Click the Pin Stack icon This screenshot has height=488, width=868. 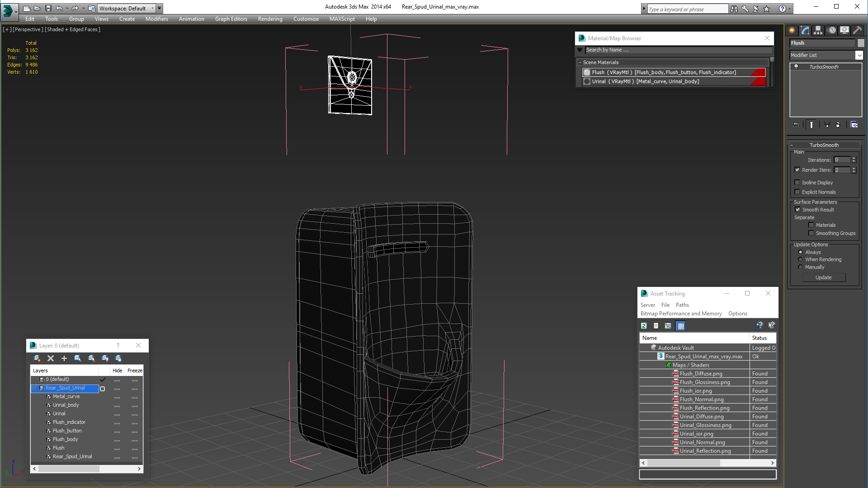[796, 125]
